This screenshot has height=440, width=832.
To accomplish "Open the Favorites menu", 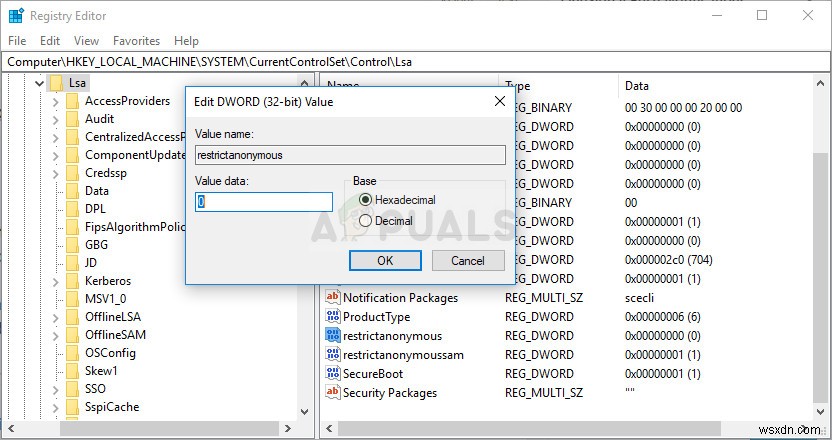I will click(x=136, y=41).
